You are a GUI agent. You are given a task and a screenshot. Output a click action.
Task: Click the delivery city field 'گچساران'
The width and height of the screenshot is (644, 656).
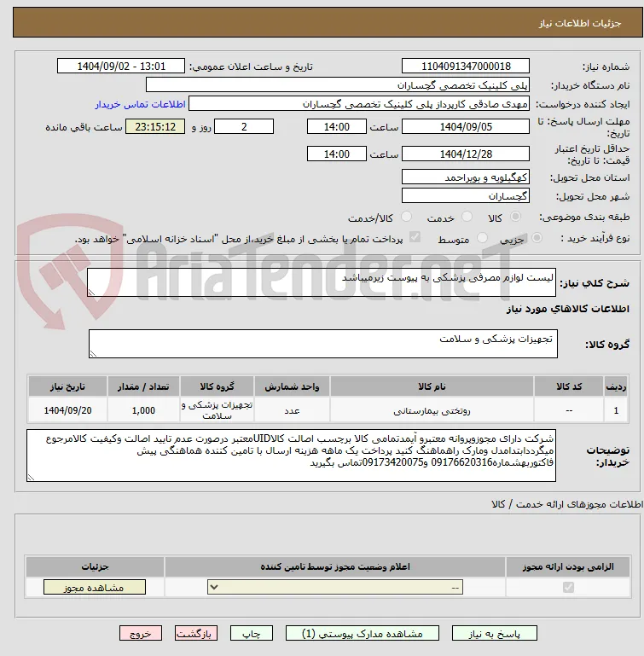[x=466, y=196]
